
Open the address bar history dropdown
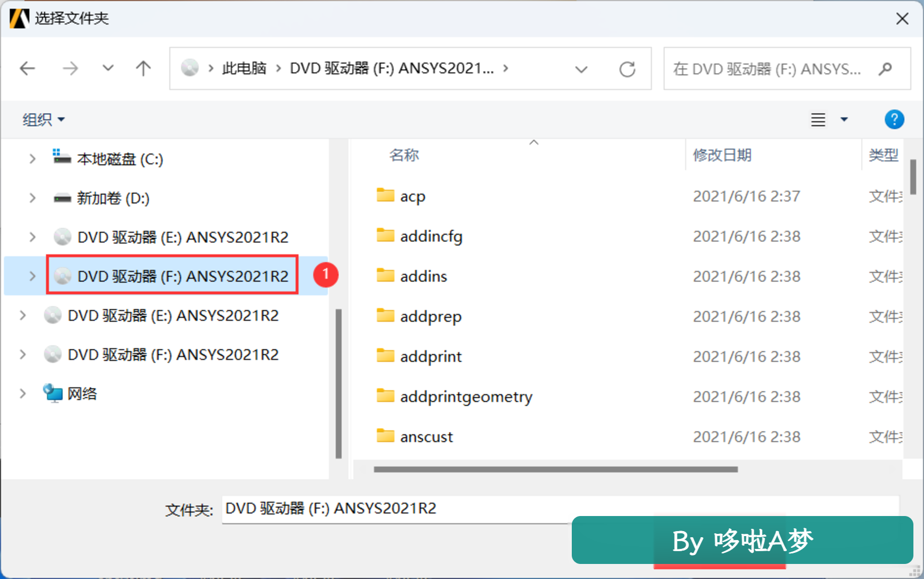(581, 69)
